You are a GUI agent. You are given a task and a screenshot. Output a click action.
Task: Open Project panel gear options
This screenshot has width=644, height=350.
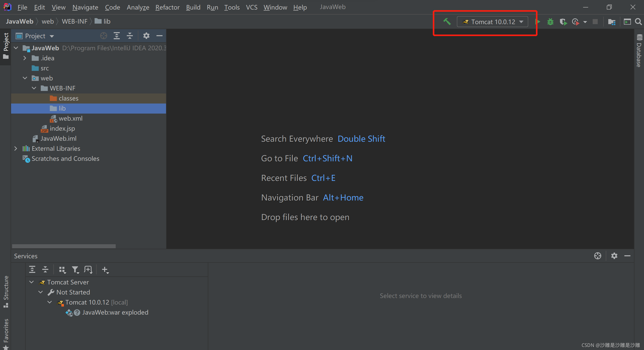(x=146, y=36)
